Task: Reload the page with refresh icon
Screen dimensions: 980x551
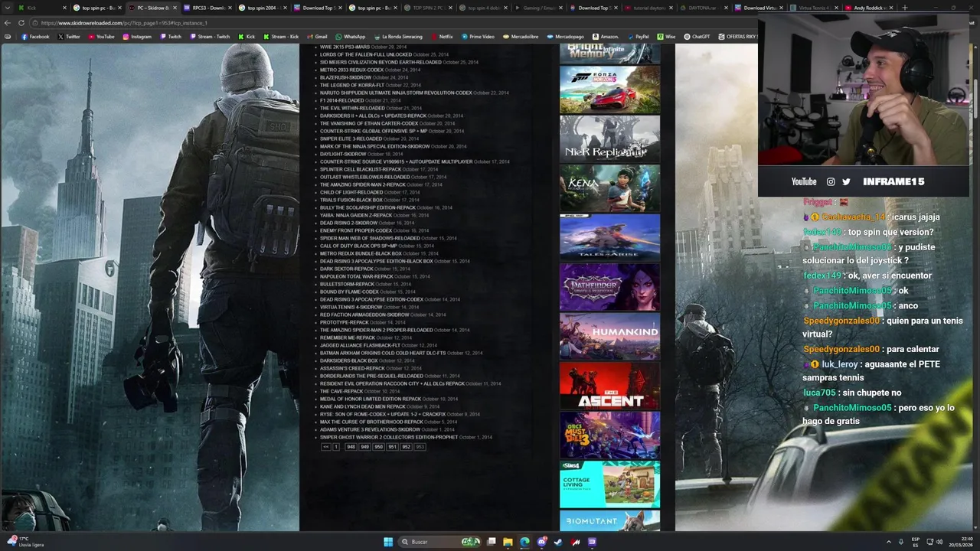Action: tap(21, 23)
